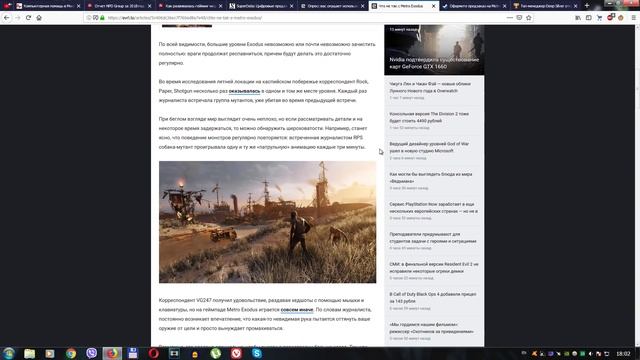
Task: Open the Call of Duty Black Ops 4 news
Action: click(434, 301)
